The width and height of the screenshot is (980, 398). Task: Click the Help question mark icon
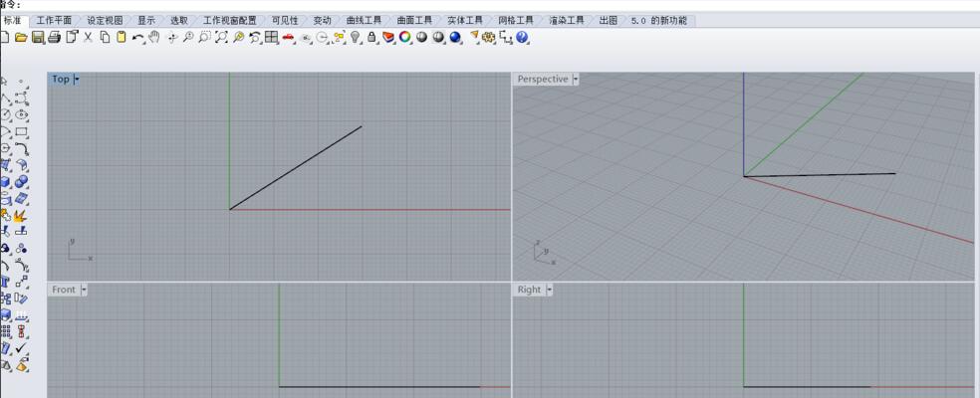(522, 38)
